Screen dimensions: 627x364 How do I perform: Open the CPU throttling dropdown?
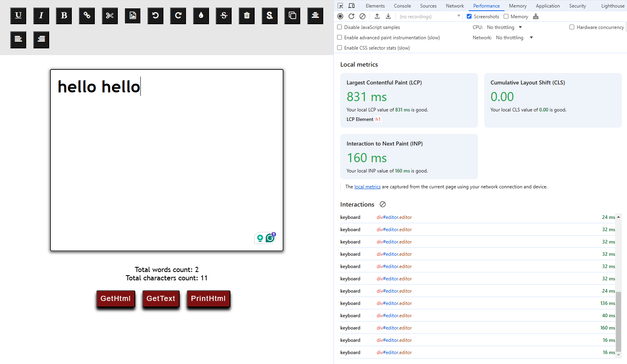pyautogui.click(x=504, y=27)
